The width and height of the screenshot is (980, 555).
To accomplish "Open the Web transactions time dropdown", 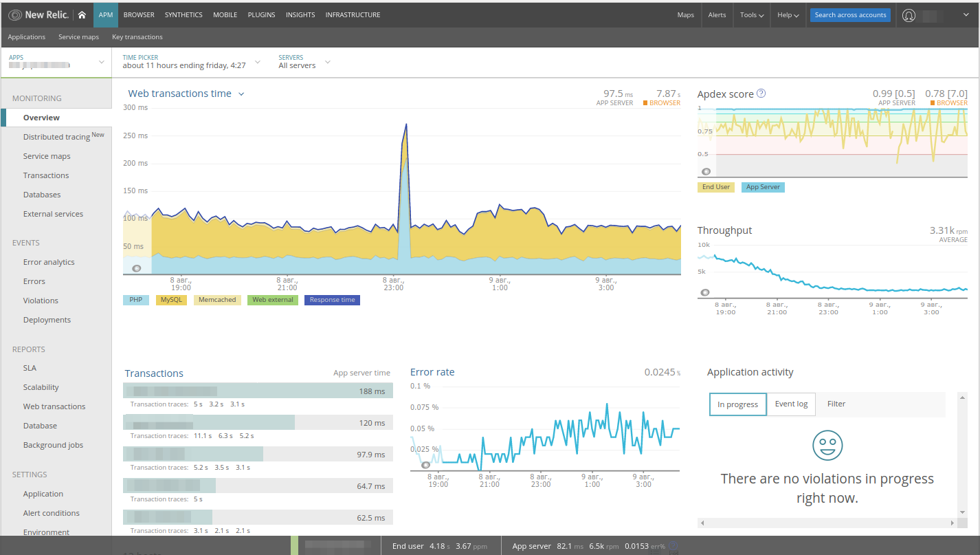I will [184, 93].
